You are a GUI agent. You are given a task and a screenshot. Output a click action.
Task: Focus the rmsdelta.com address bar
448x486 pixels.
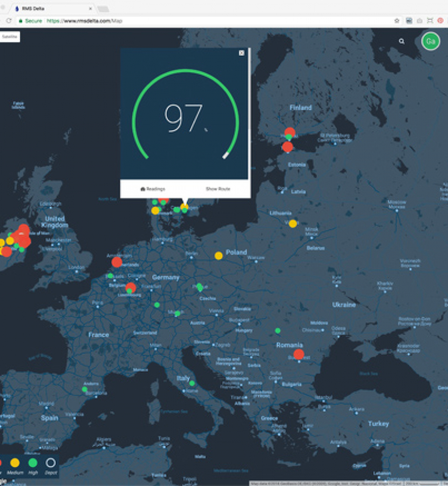click(205, 21)
